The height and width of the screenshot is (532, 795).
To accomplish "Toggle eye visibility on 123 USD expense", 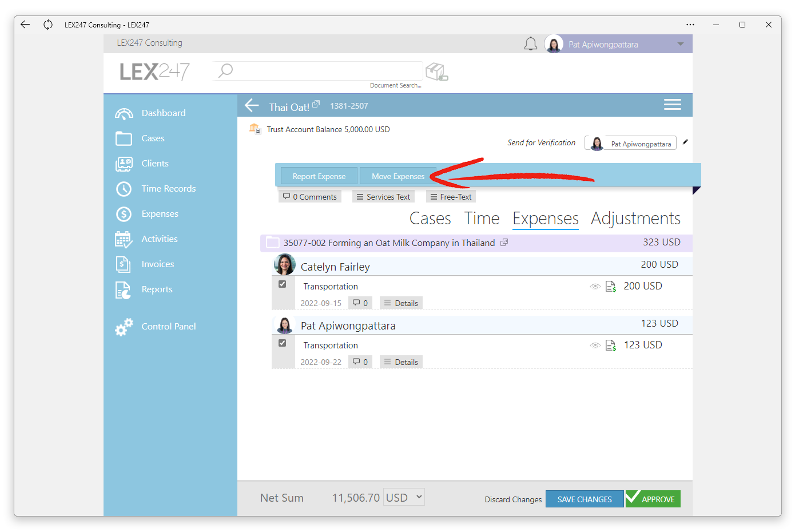I will click(x=595, y=346).
